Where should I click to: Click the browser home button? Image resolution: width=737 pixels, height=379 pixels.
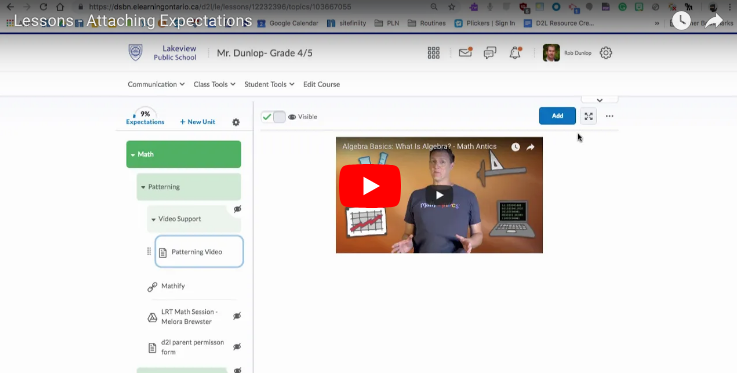[x=60, y=7]
